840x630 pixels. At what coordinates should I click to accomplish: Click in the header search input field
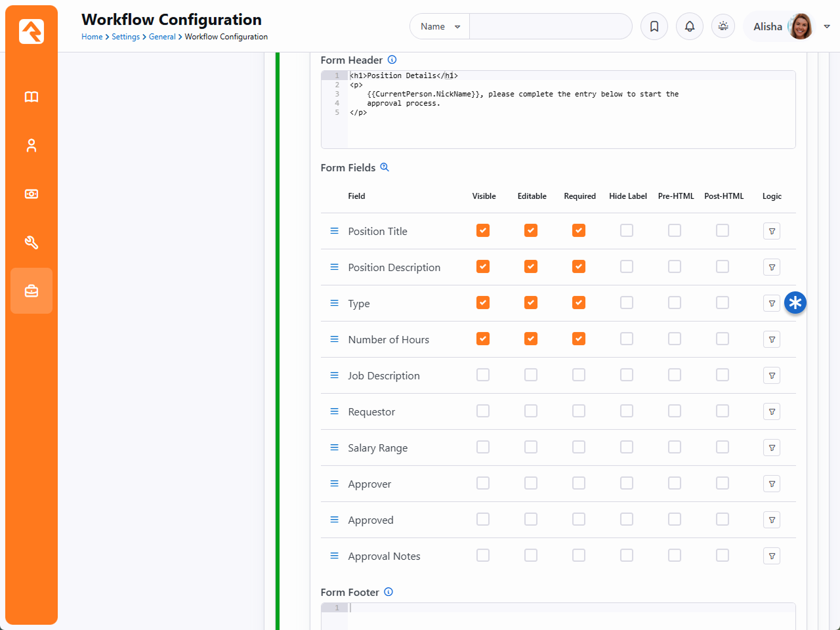pos(550,27)
